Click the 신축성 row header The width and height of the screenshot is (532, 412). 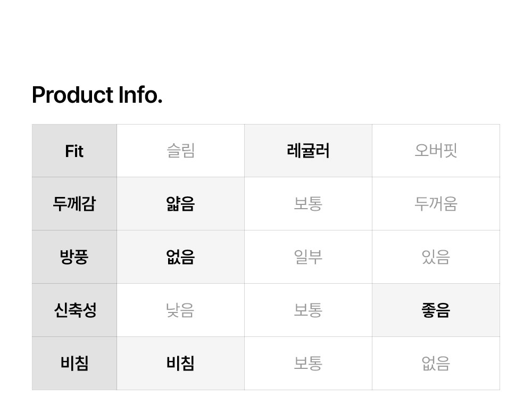click(74, 310)
